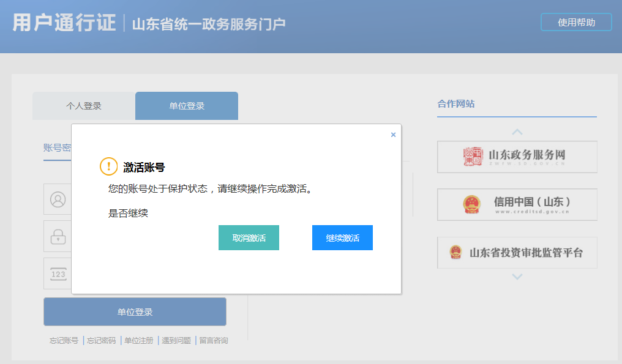Expand more partner sites via down chevron
The height and width of the screenshot is (364, 622).
click(517, 277)
